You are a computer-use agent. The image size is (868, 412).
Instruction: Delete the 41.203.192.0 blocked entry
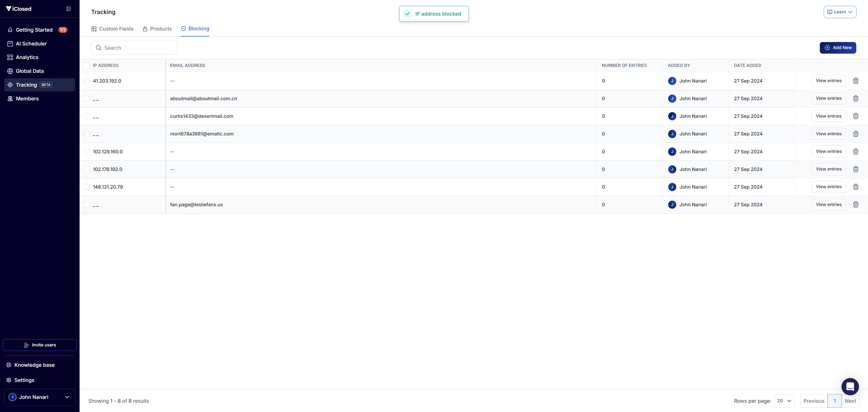(856, 81)
